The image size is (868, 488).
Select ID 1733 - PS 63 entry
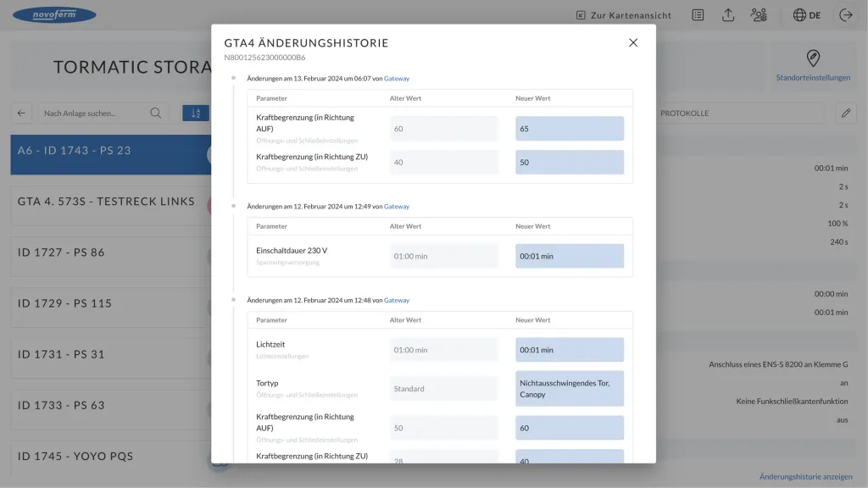tap(111, 409)
